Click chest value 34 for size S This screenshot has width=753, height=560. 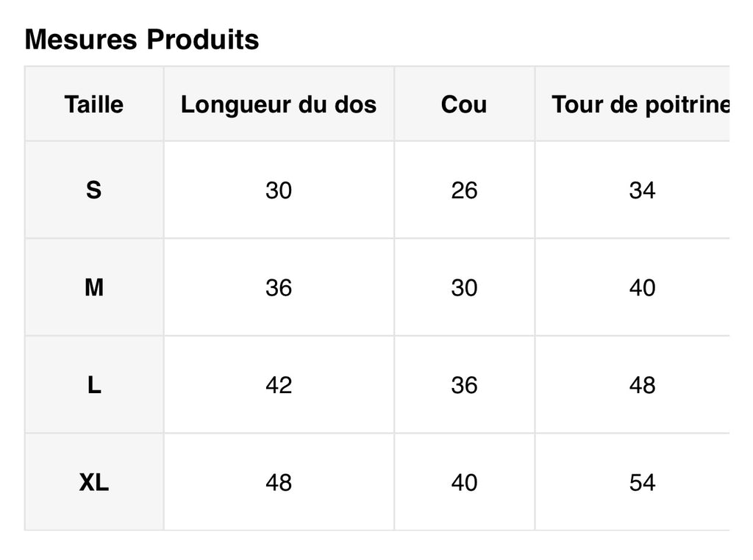click(x=642, y=190)
